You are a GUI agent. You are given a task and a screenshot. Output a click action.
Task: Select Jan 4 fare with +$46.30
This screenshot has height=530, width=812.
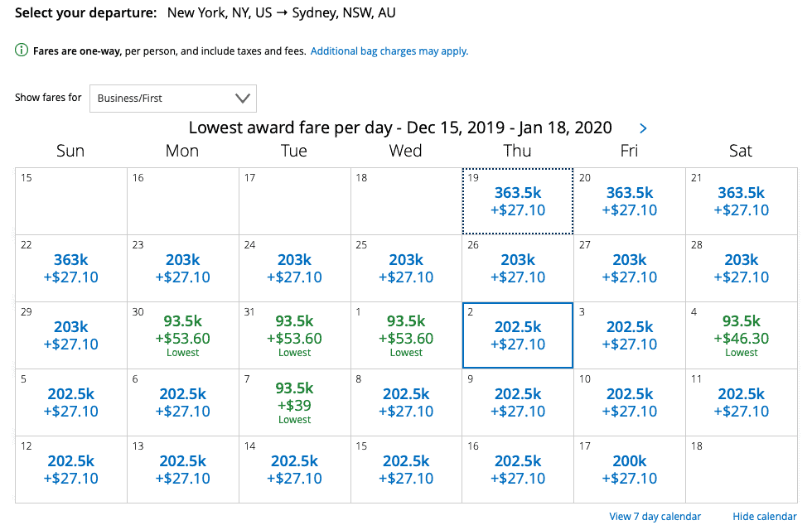pyautogui.click(x=742, y=335)
